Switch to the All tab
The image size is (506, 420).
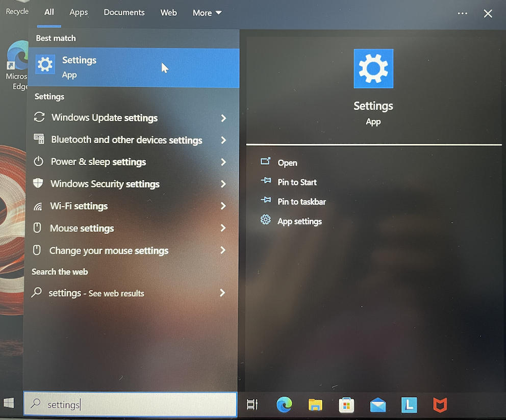coord(49,12)
